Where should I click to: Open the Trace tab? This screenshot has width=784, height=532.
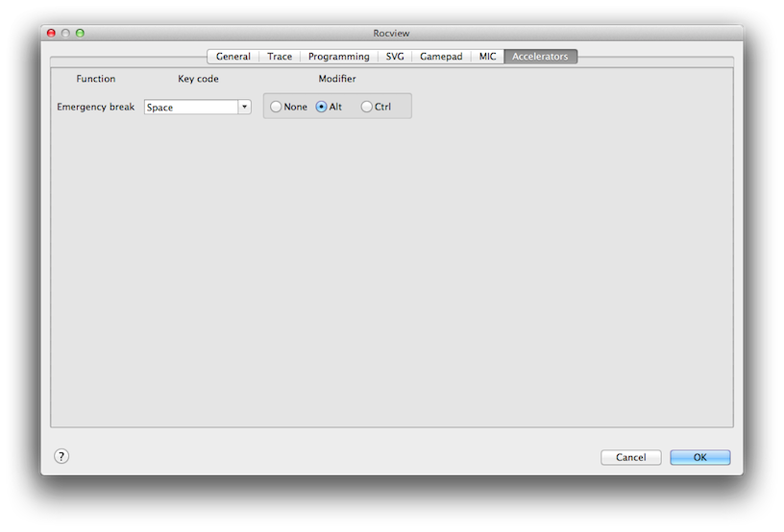pos(280,57)
